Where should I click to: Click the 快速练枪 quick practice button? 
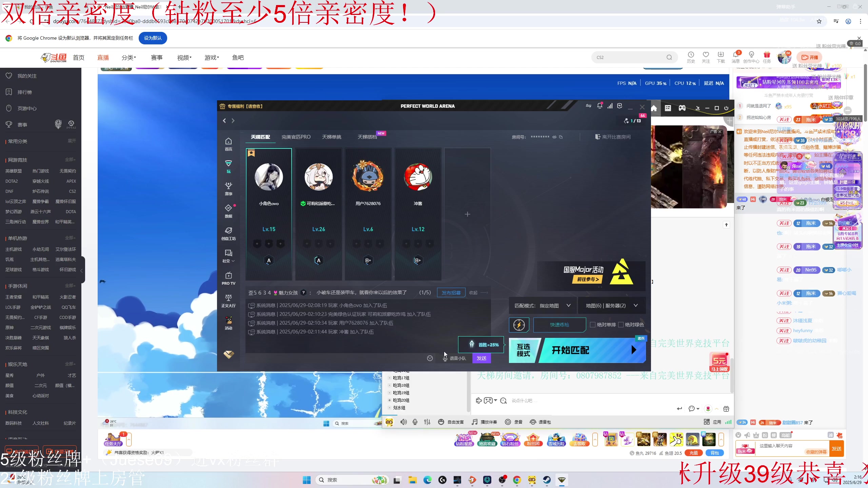[x=559, y=325]
